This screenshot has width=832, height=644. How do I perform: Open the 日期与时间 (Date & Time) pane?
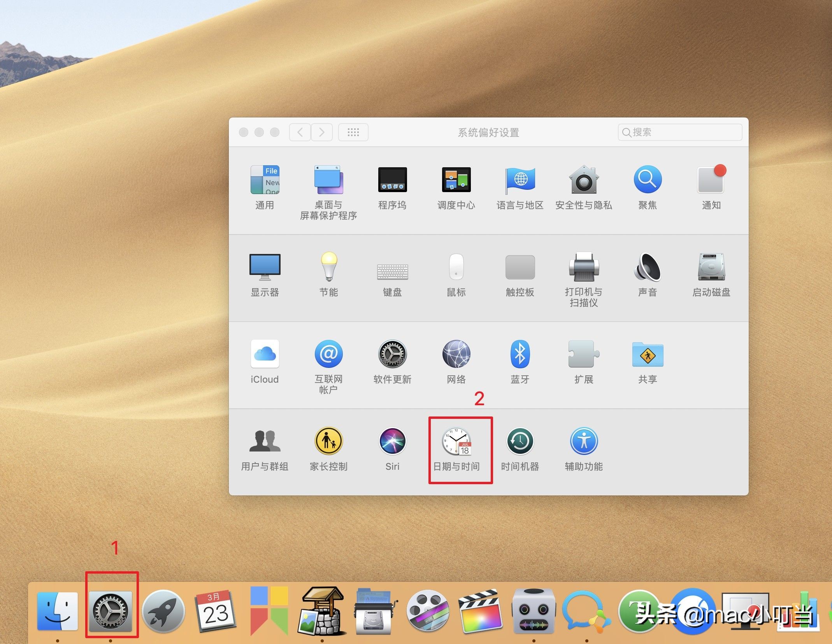click(456, 442)
